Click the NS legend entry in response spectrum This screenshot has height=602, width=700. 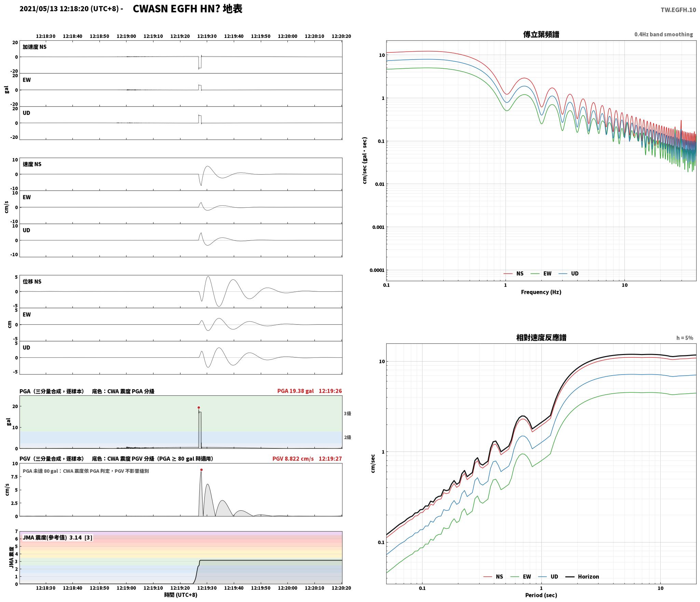pyautogui.click(x=493, y=576)
